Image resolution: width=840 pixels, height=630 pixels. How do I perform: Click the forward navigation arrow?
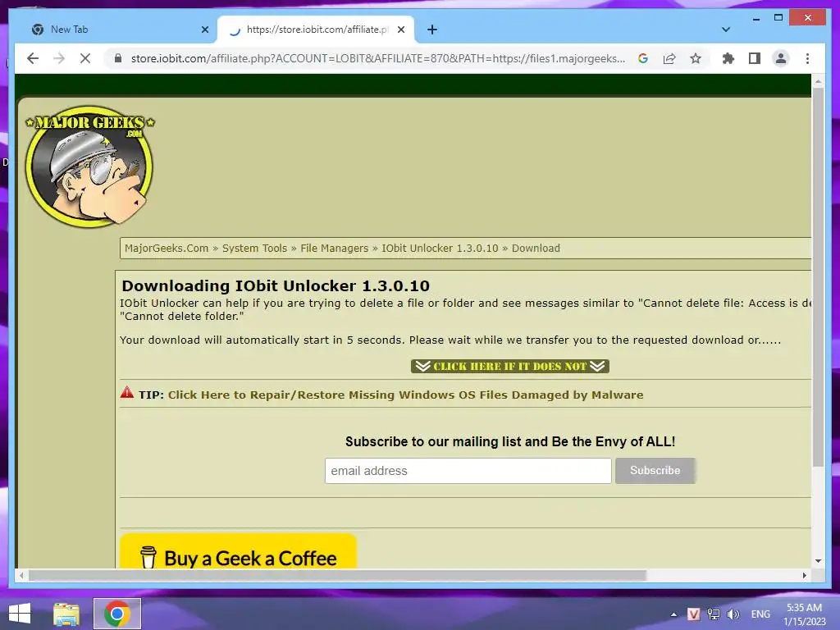click(59, 58)
